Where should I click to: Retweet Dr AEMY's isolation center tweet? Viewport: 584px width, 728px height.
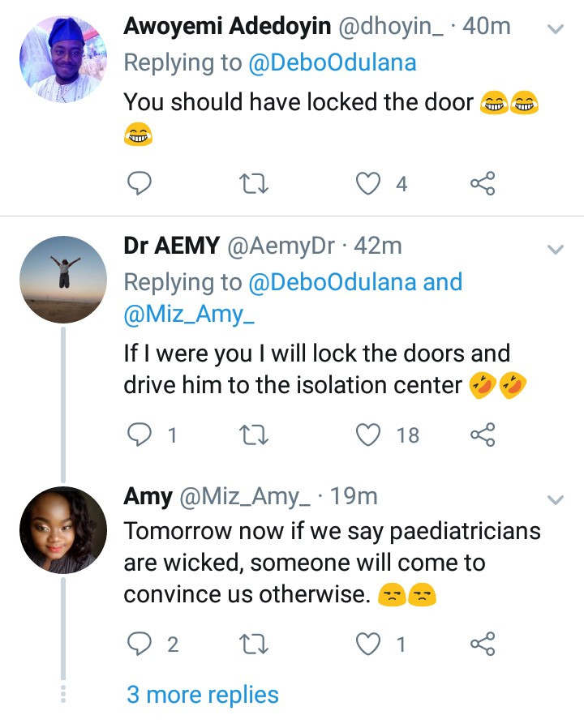255,435
